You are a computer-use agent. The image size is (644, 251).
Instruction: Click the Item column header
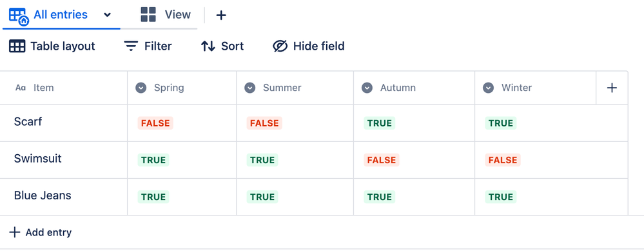pyautogui.click(x=64, y=88)
